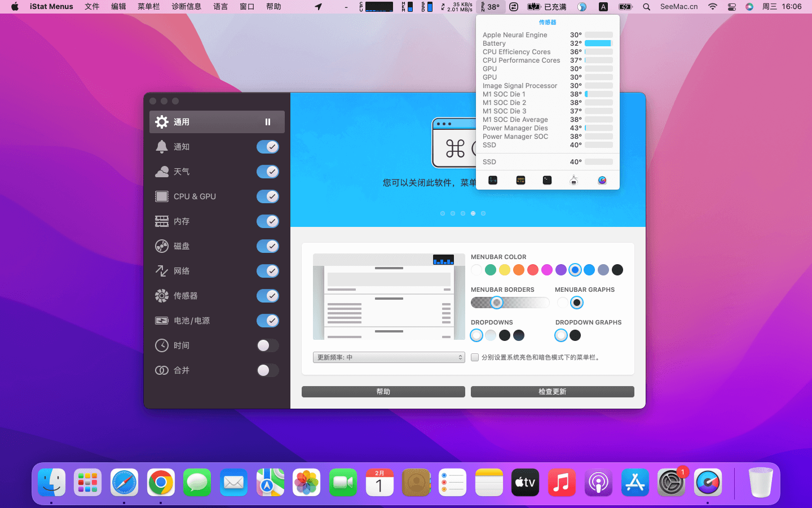
Task: Expand the 更新频率 update frequency dropdown
Action: point(389,357)
